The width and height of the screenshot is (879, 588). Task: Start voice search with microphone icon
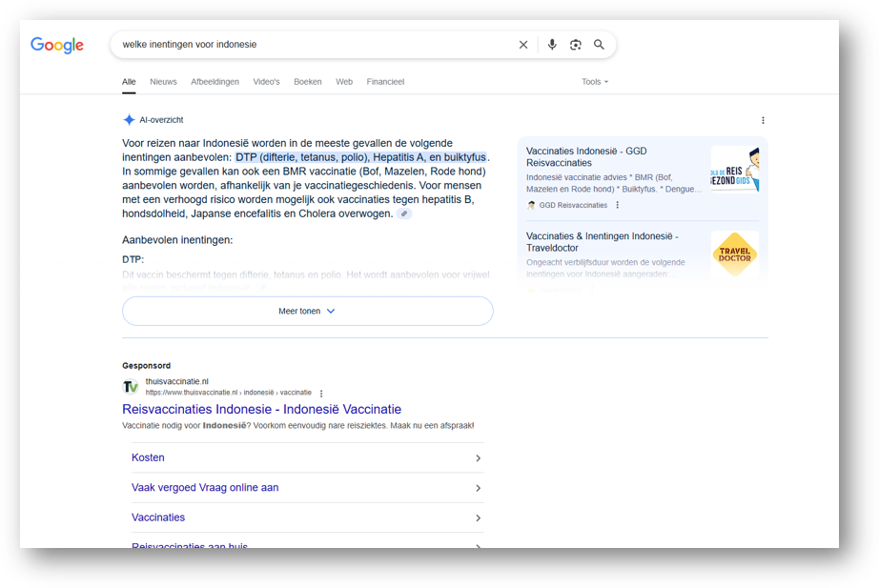552,45
